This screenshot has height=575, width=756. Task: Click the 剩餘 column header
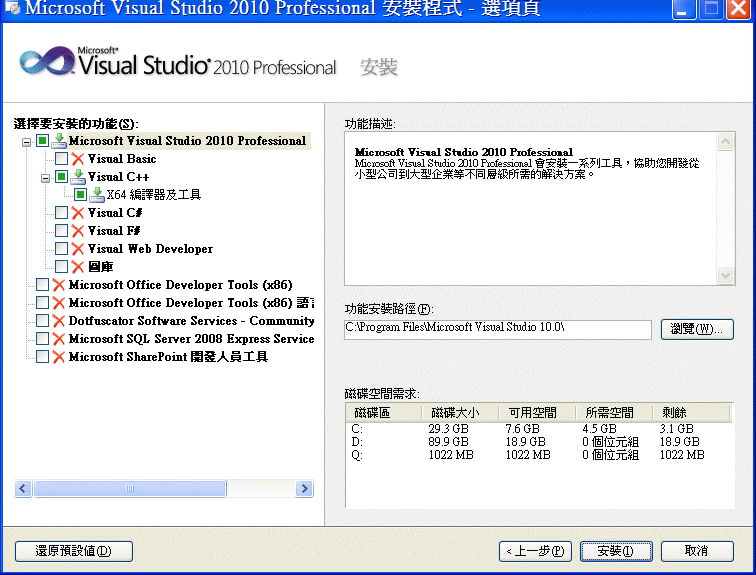coord(691,413)
